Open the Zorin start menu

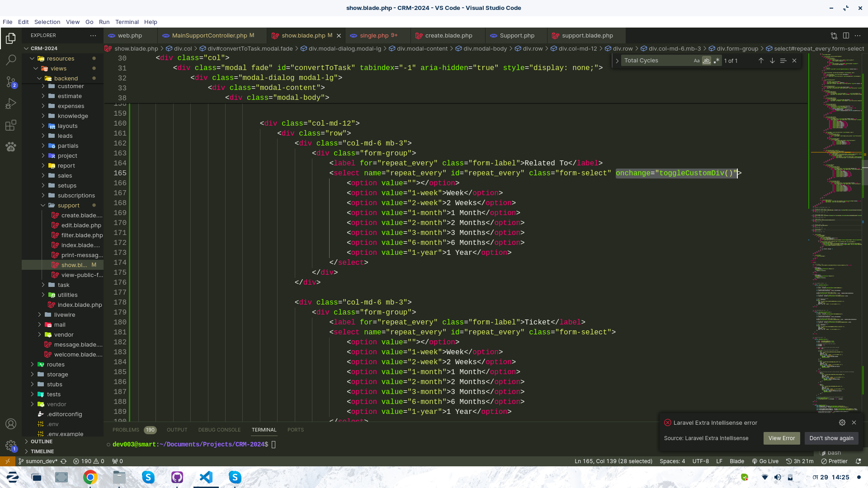13,477
